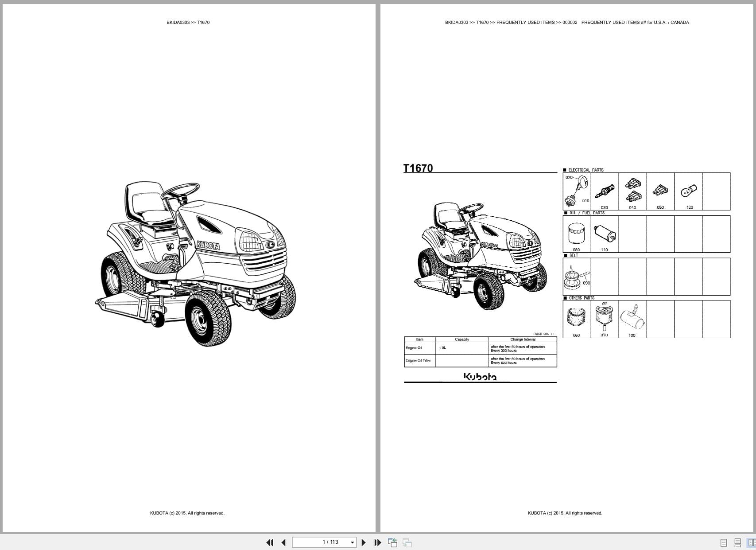Click the T1670 tractor drawing on right page
Screen dimensions: 756x550
480,256
